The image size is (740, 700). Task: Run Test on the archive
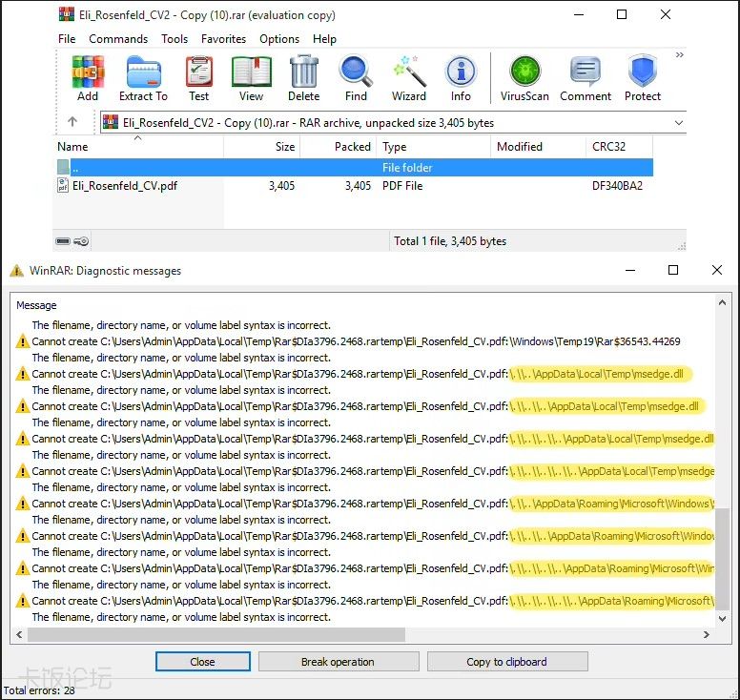(x=198, y=78)
